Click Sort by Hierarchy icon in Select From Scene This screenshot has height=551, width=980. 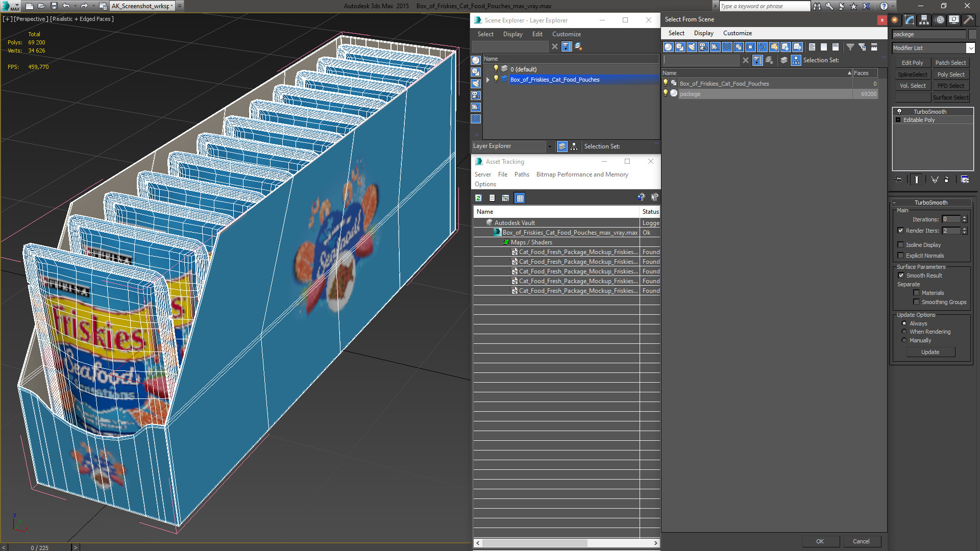(x=796, y=60)
